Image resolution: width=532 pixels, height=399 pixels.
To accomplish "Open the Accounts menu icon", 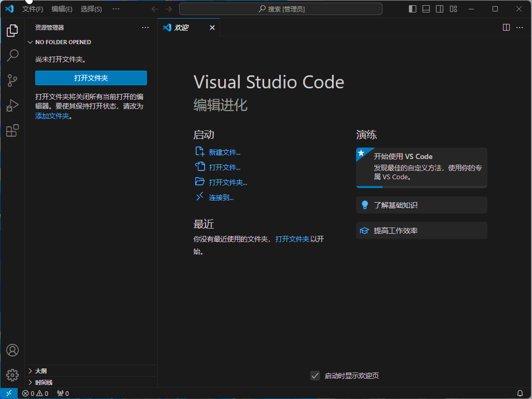I will pyautogui.click(x=12, y=350).
